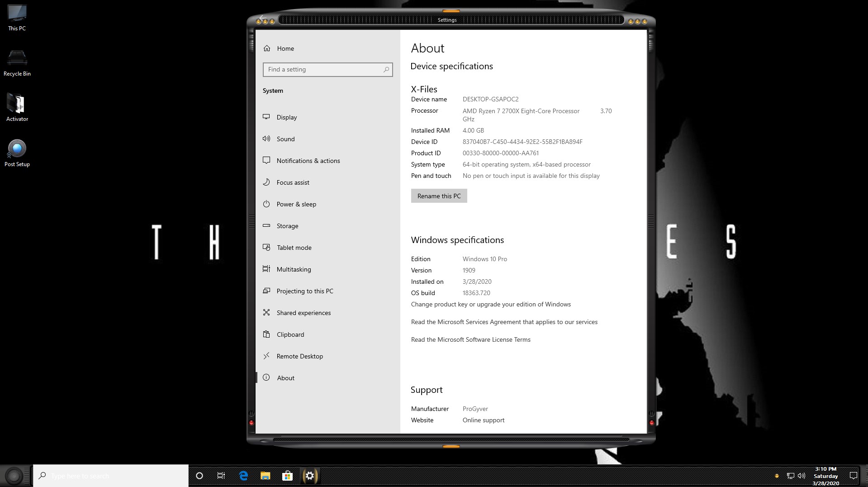Select Remote Desktop in sidebar
The image size is (868, 487).
(327, 356)
